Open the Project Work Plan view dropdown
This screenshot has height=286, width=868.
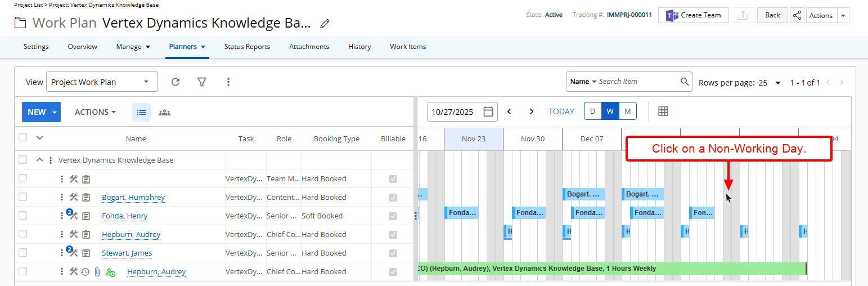click(x=102, y=82)
